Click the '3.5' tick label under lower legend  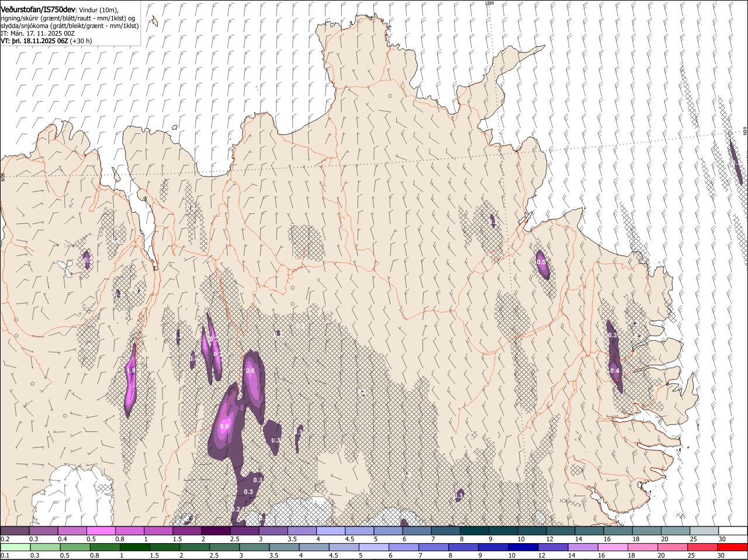tap(273, 555)
